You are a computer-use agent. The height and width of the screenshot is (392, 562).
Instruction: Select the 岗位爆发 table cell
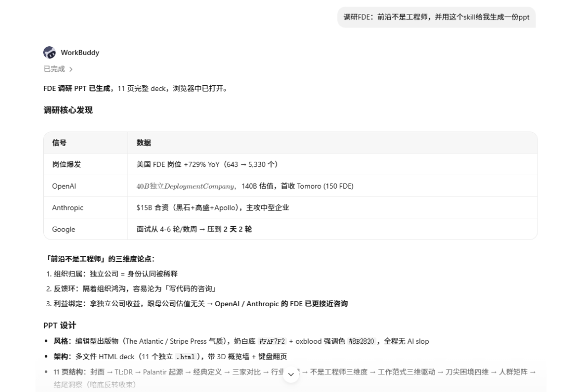point(86,164)
